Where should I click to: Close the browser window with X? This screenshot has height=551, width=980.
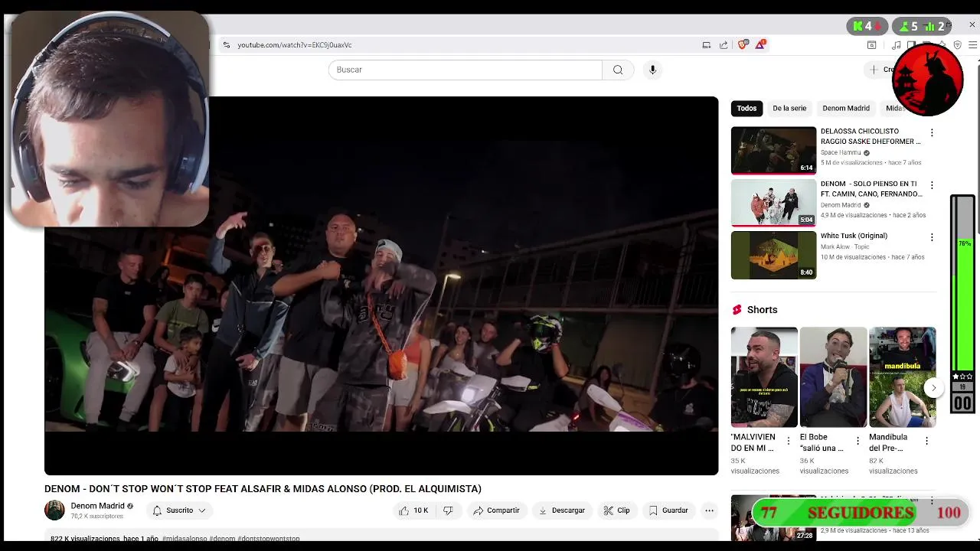click(x=972, y=24)
